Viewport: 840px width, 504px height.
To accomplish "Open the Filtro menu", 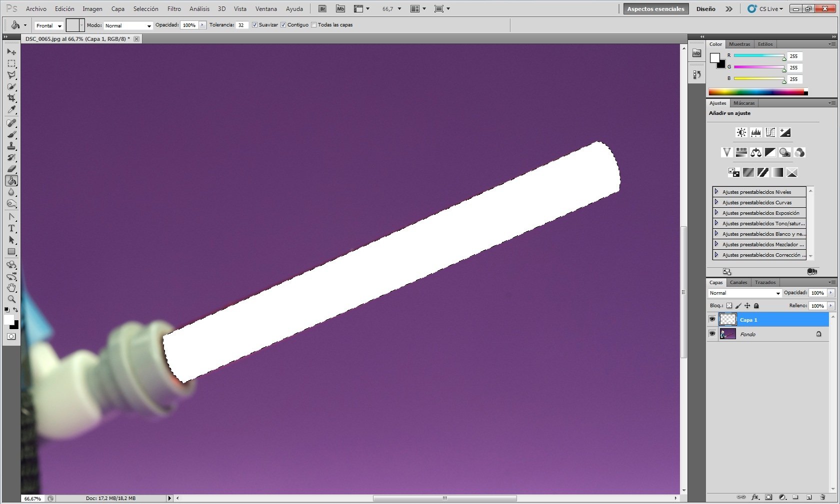I will (x=174, y=9).
